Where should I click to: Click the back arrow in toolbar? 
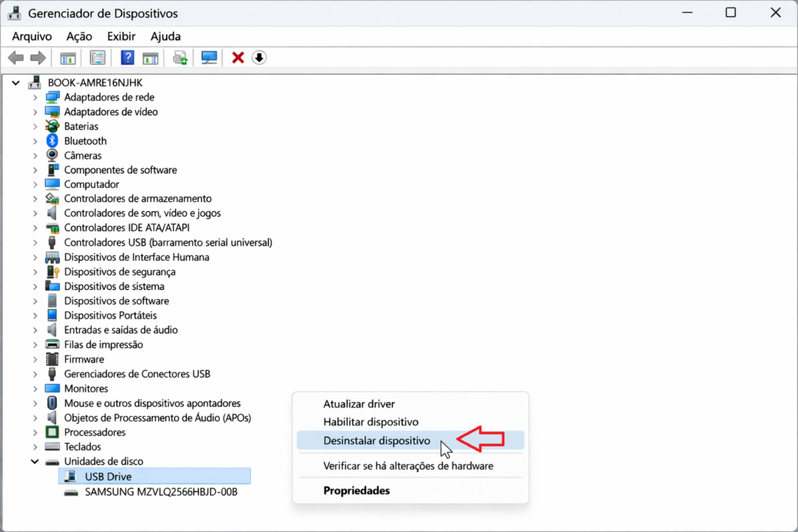pos(16,58)
